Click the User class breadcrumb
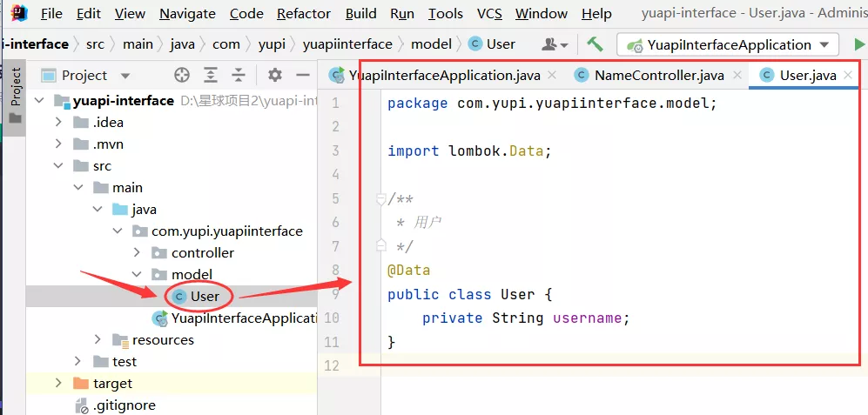868x415 pixels. [x=492, y=44]
